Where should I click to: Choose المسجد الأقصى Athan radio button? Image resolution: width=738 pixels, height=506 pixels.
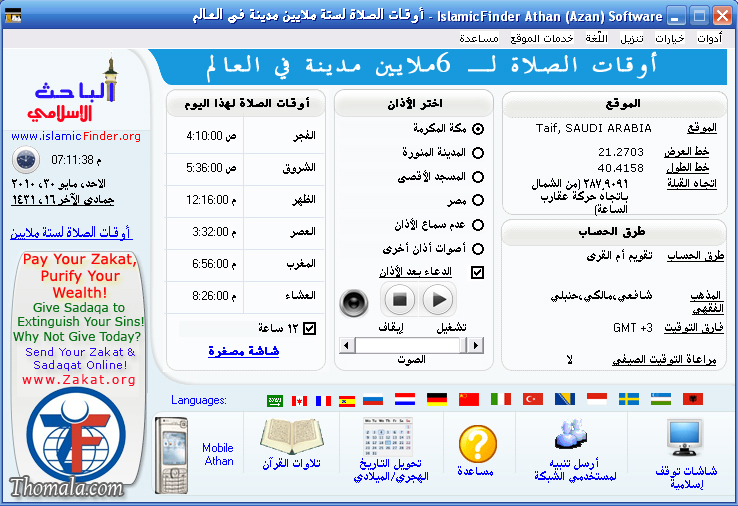[478, 177]
